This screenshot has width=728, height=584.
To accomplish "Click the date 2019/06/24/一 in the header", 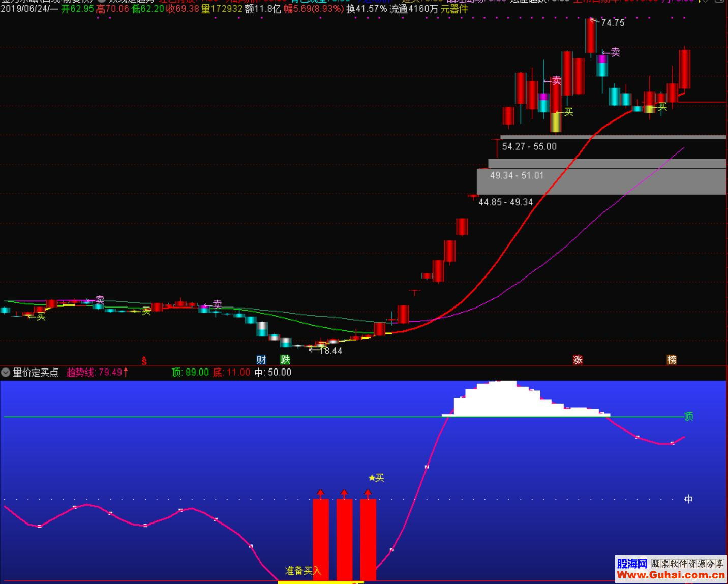I will point(29,9).
